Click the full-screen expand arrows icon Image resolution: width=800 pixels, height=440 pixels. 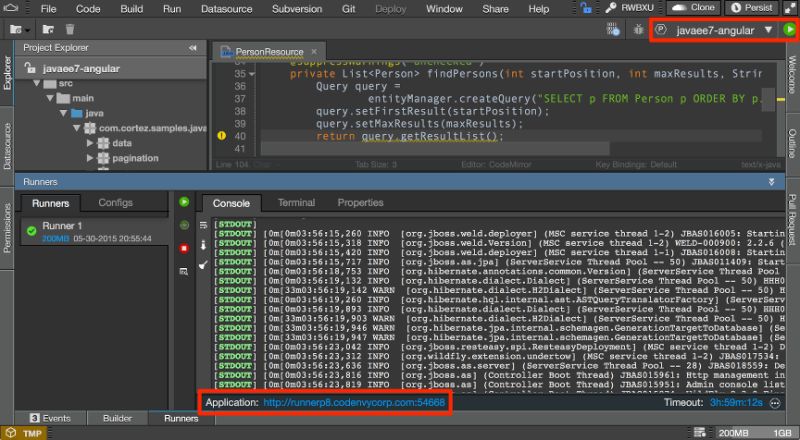click(x=789, y=8)
